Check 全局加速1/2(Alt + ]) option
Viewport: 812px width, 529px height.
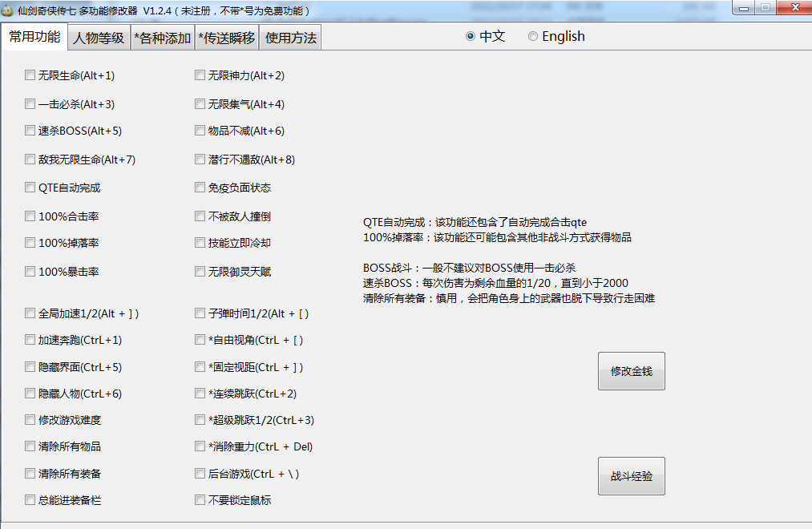[30, 313]
